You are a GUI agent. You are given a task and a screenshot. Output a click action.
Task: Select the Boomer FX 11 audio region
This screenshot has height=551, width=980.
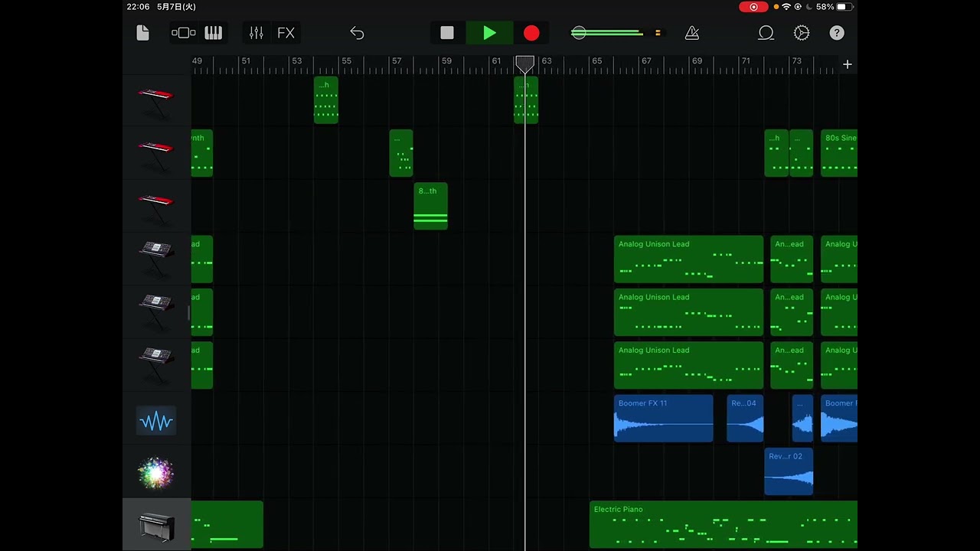click(x=663, y=419)
